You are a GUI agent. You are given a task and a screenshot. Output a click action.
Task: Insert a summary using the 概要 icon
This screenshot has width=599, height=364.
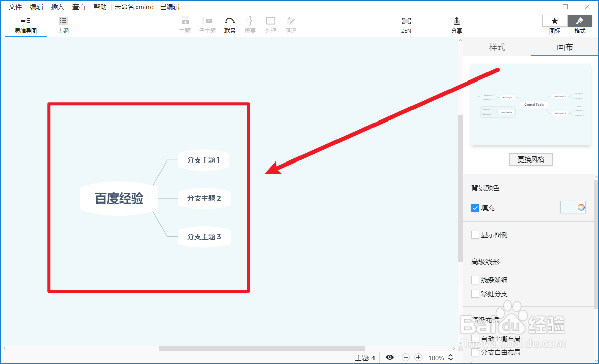[x=250, y=23]
